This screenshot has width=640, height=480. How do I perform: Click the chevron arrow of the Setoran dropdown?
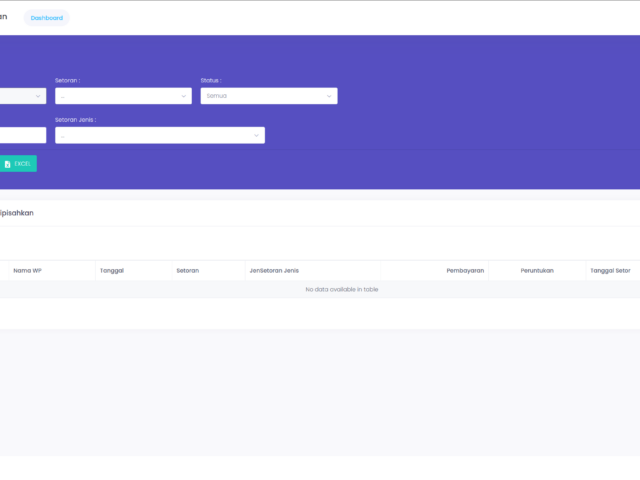click(x=184, y=96)
